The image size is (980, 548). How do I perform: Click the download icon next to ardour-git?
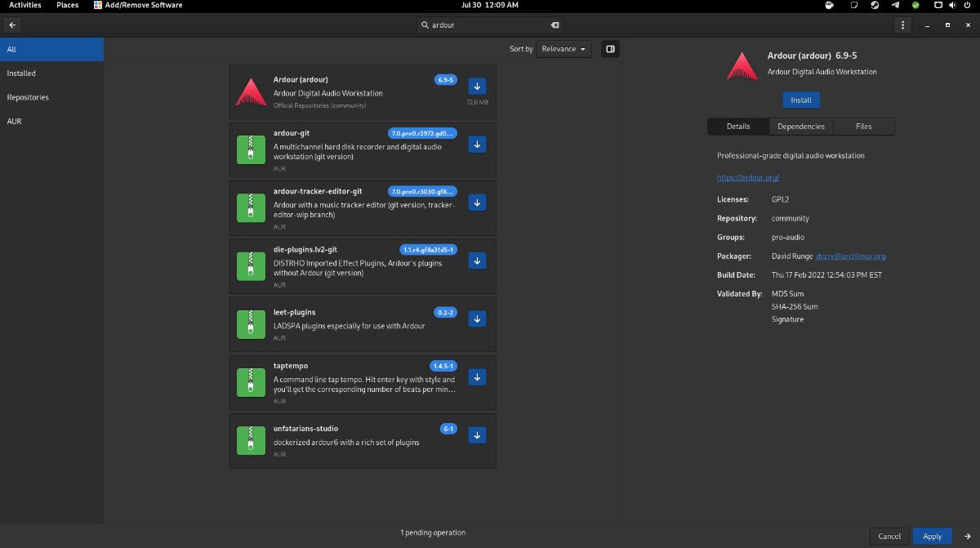477,144
